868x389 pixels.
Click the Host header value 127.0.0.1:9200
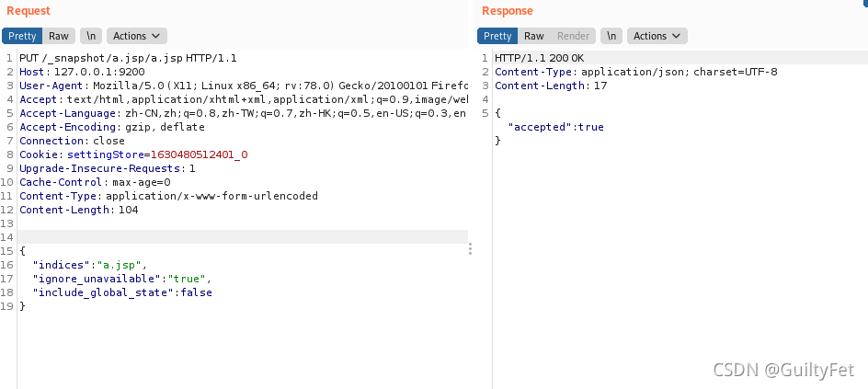[x=99, y=72]
